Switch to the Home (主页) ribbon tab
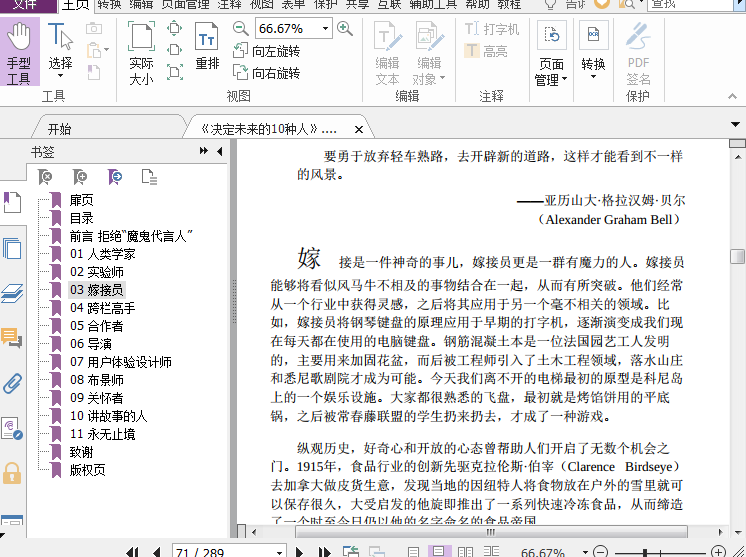 (x=76, y=5)
